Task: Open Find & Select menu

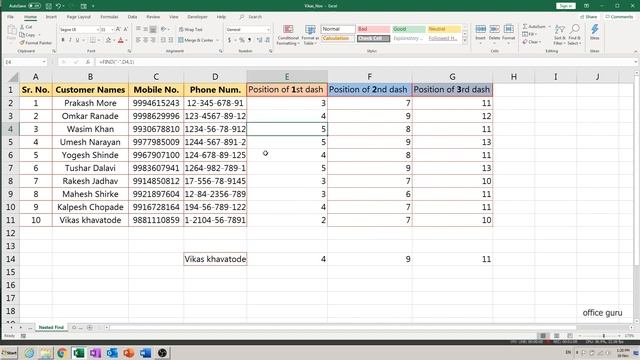Action: (574, 34)
